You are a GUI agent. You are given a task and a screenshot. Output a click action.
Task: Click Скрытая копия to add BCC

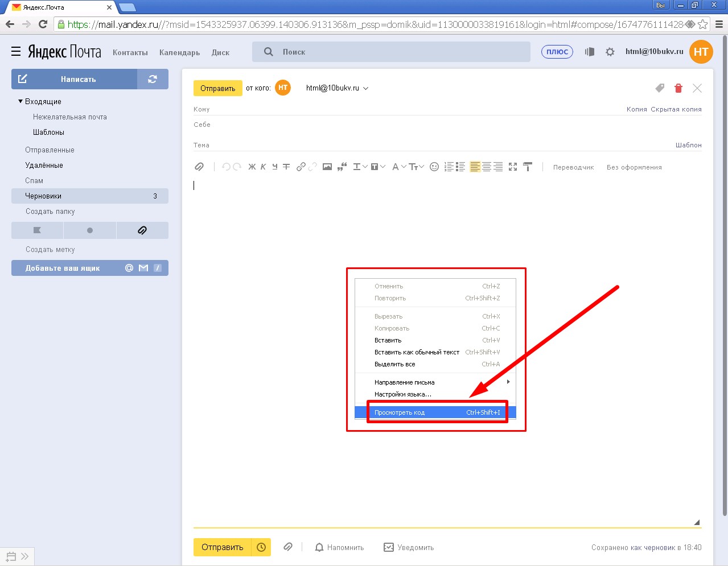click(676, 109)
